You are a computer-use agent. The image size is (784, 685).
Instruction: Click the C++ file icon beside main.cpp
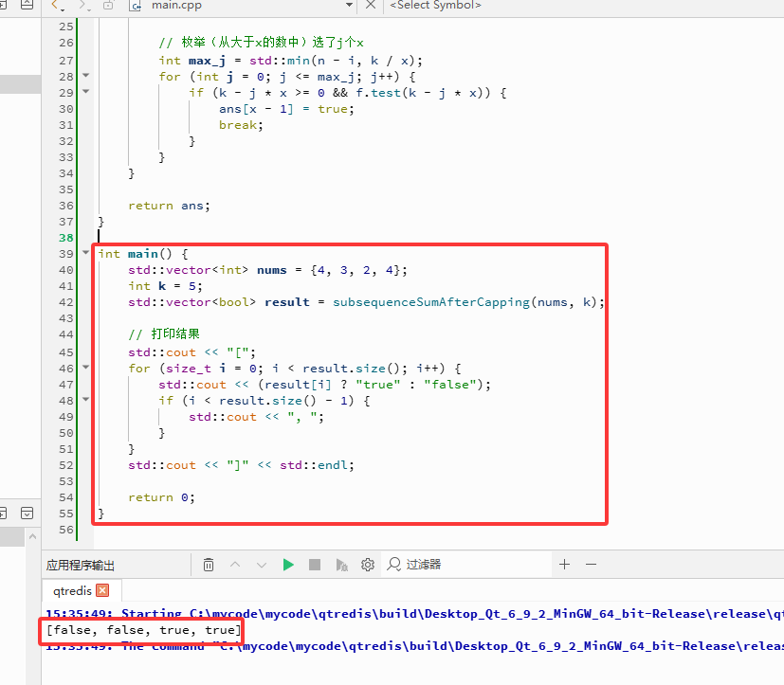(x=135, y=6)
